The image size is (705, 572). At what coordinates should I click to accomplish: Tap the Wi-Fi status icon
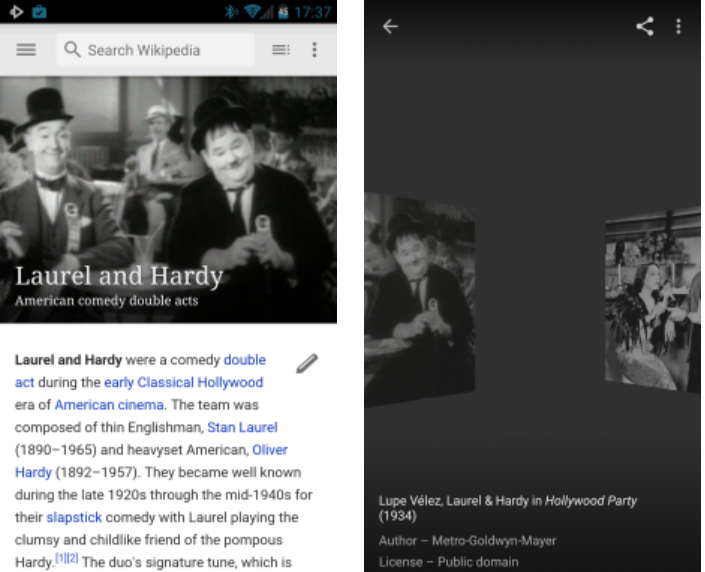[x=253, y=11]
